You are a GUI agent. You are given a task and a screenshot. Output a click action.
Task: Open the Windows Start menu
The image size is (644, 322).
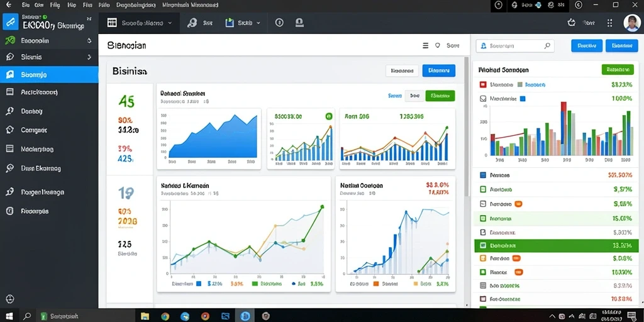pyautogui.click(x=9, y=316)
